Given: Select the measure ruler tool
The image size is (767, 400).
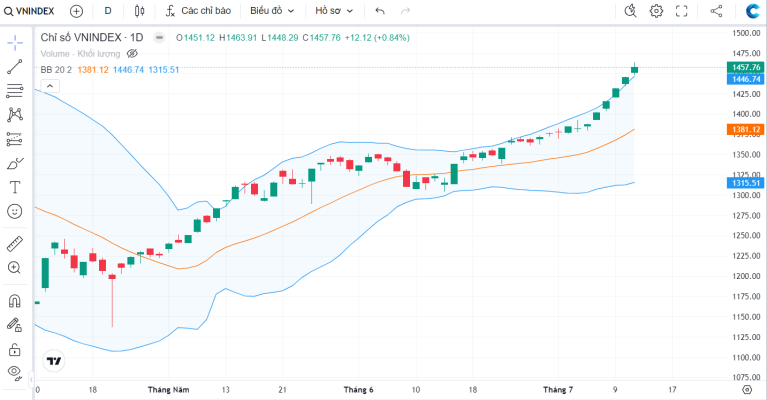Looking at the screenshot, I should (x=15, y=244).
